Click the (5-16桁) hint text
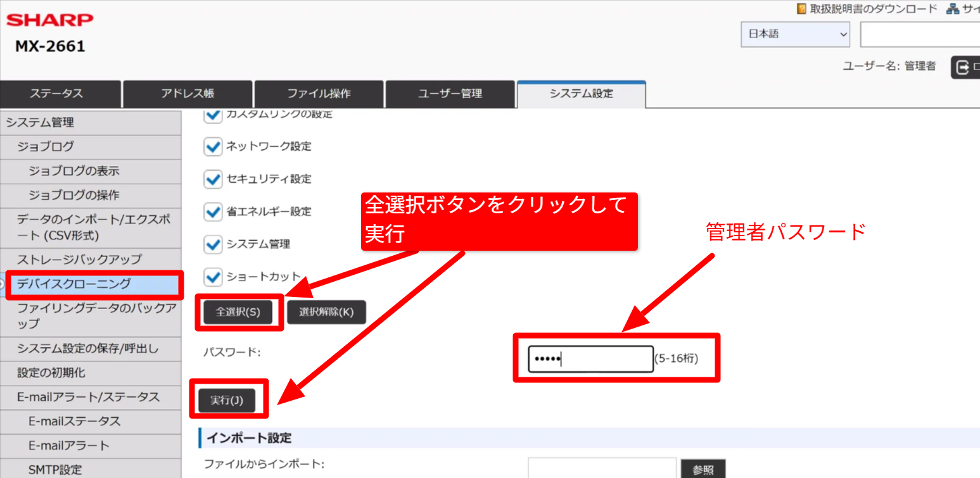Screen dimensions: 980x478 point(676,359)
